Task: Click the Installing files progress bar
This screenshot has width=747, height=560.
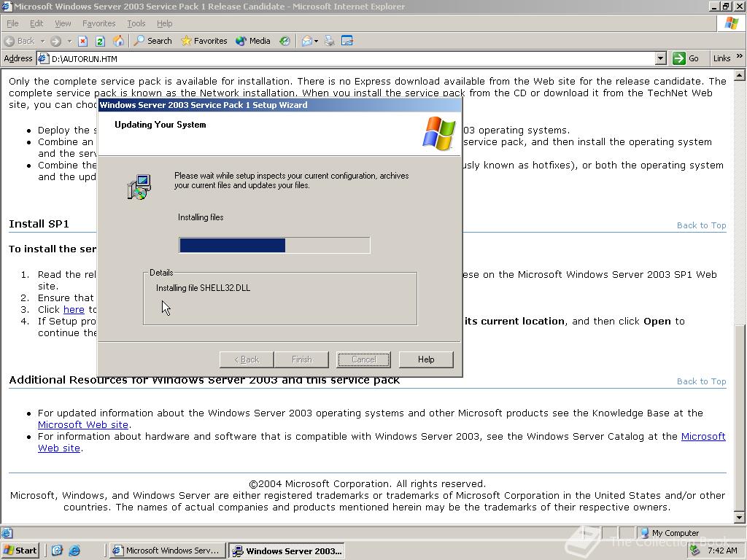Action: (274, 245)
